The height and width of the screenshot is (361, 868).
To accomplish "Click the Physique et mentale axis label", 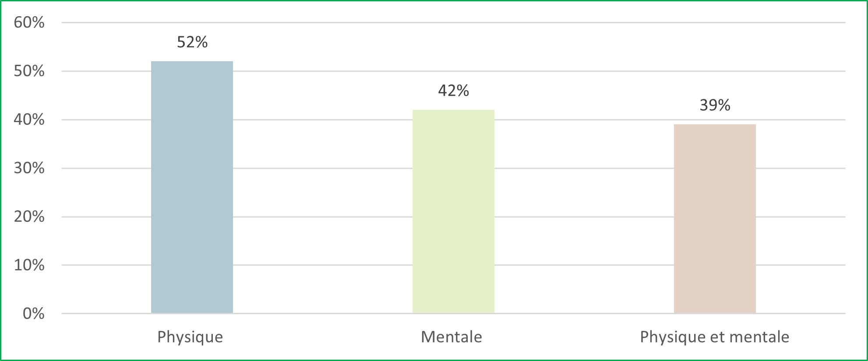I will [x=714, y=337].
